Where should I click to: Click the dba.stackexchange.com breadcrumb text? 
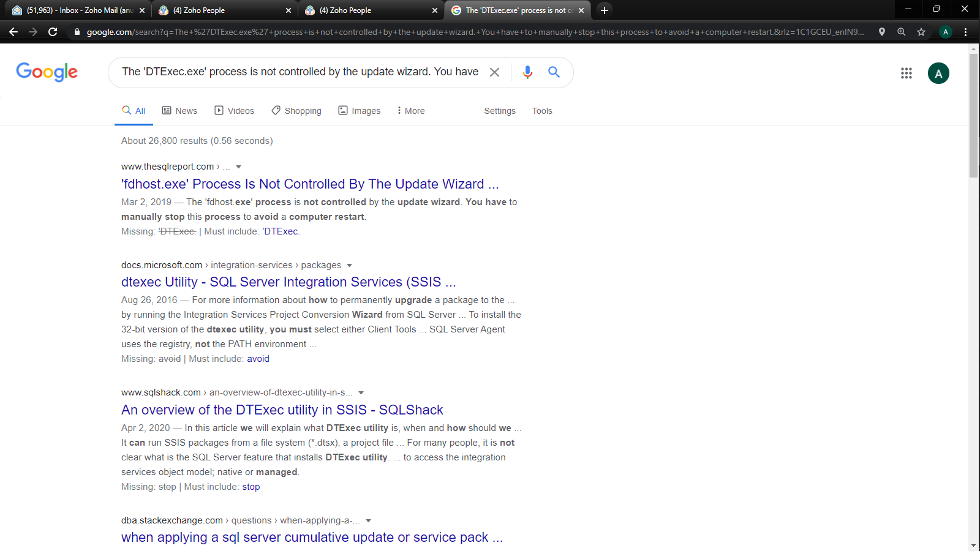point(240,520)
